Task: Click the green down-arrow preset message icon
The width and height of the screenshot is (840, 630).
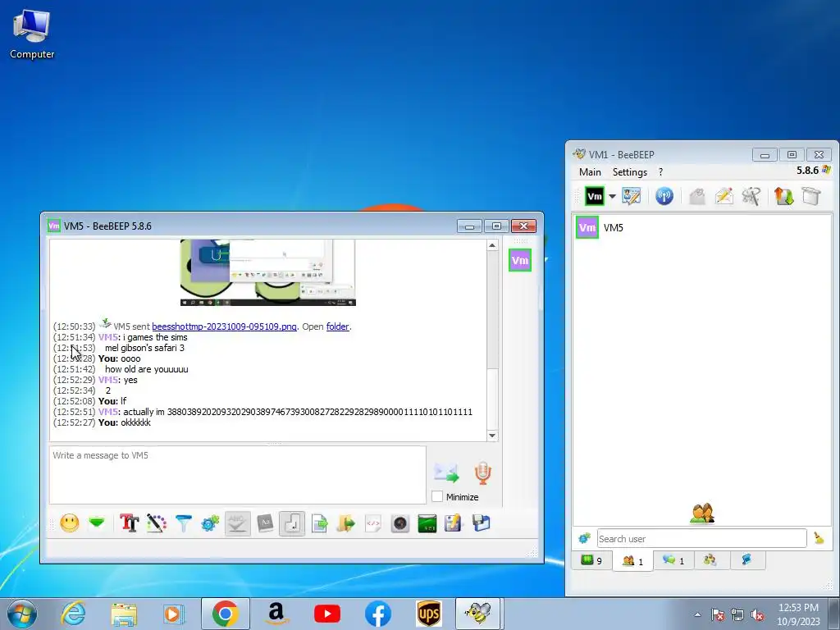Action: coord(97,523)
